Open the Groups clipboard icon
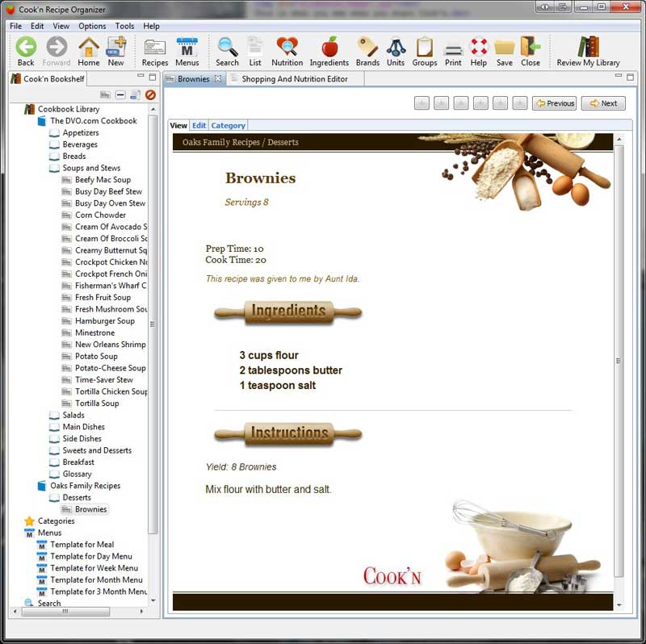The image size is (646, 644). point(425,51)
